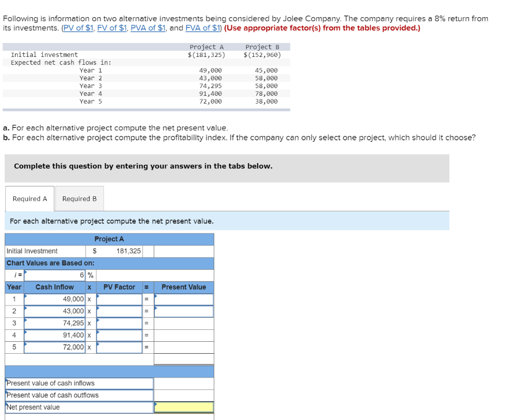The height and width of the screenshot is (420, 530).
Task: Select the Net present value label dropdown
Action: click(79, 408)
